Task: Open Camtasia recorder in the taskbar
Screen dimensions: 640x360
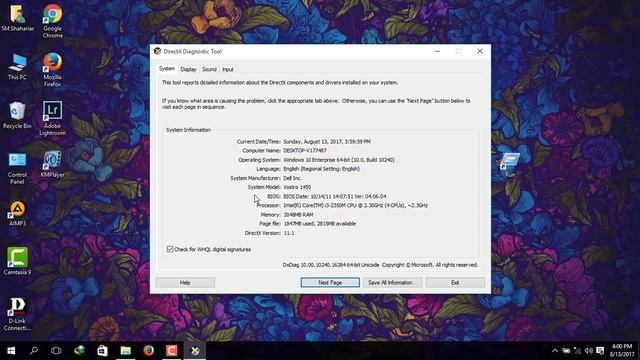Action: tap(171, 351)
